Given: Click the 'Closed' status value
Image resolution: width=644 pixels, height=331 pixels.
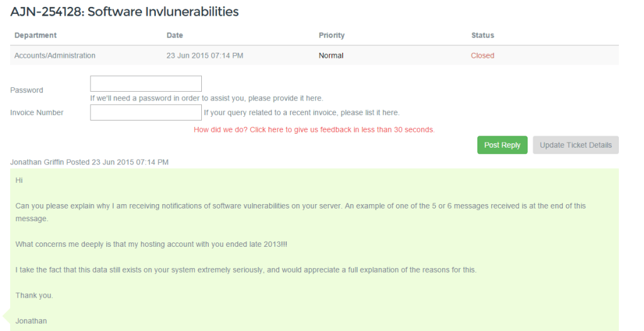Looking at the screenshot, I should pos(482,55).
